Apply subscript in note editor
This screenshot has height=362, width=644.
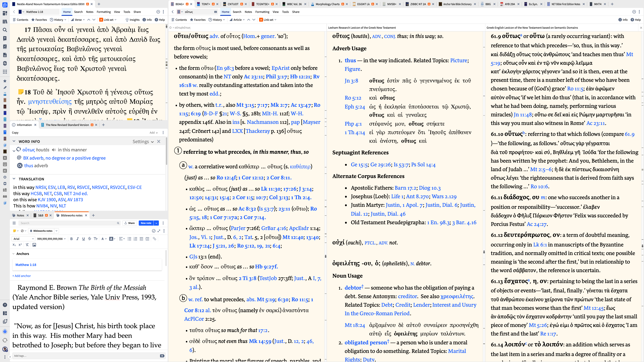coord(14,245)
